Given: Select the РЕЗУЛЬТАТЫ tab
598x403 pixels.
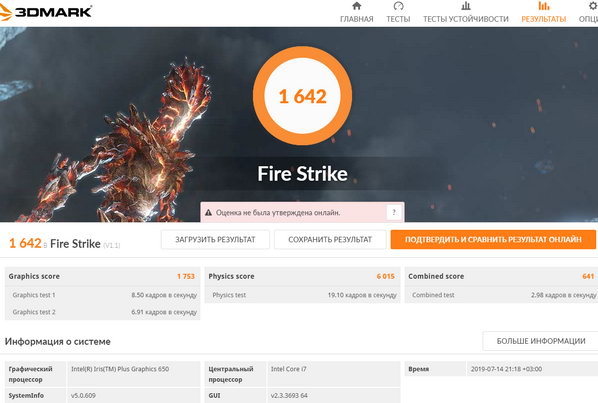Looking at the screenshot, I should pyautogui.click(x=544, y=19).
